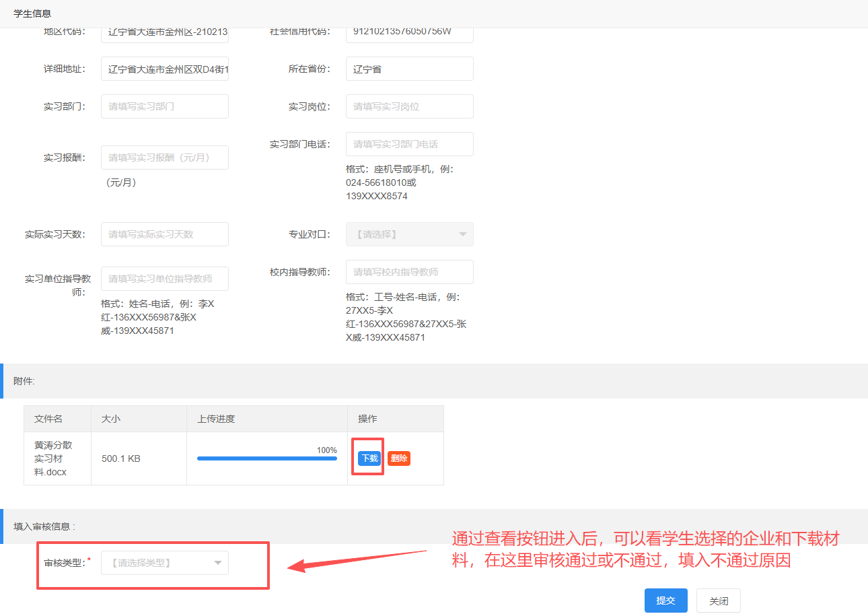Click the 详细地址 address field
The image size is (868, 616).
164,69
